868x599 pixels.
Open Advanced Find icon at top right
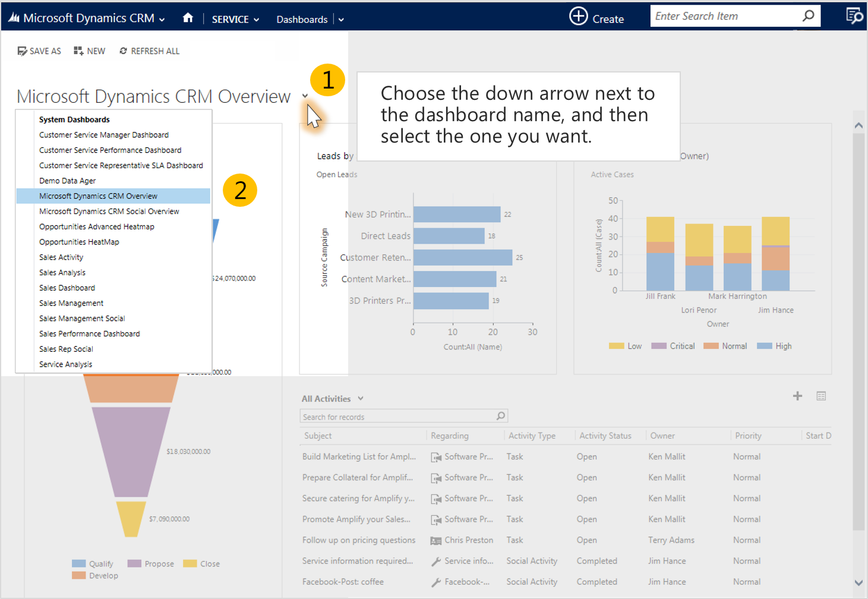(x=854, y=16)
